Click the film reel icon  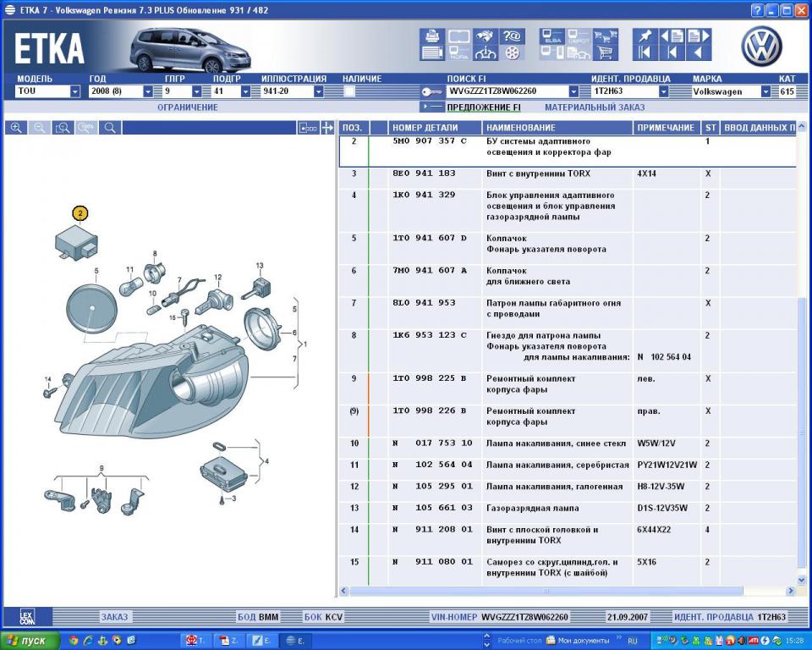click(512, 52)
